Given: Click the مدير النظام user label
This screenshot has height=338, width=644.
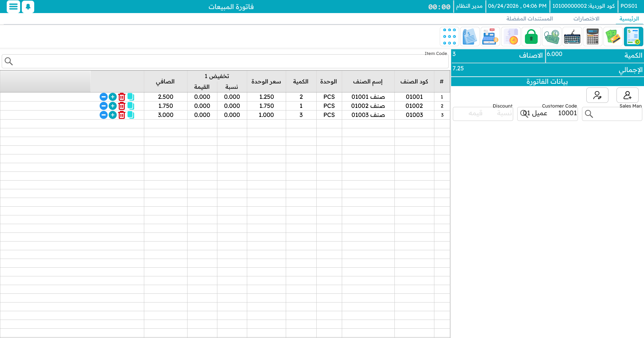Looking at the screenshot, I should coord(469,6).
